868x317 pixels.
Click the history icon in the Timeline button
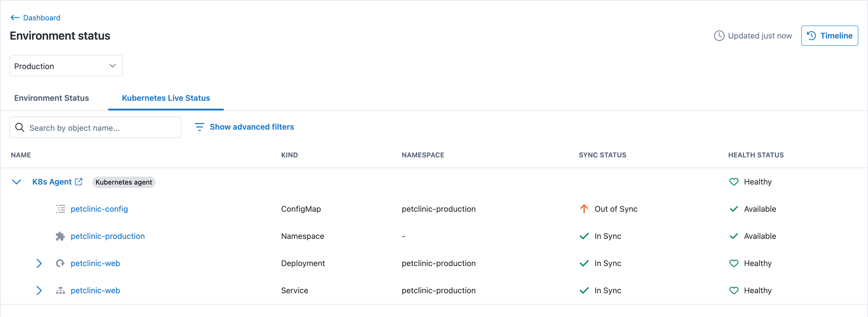[x=811, y=36]
